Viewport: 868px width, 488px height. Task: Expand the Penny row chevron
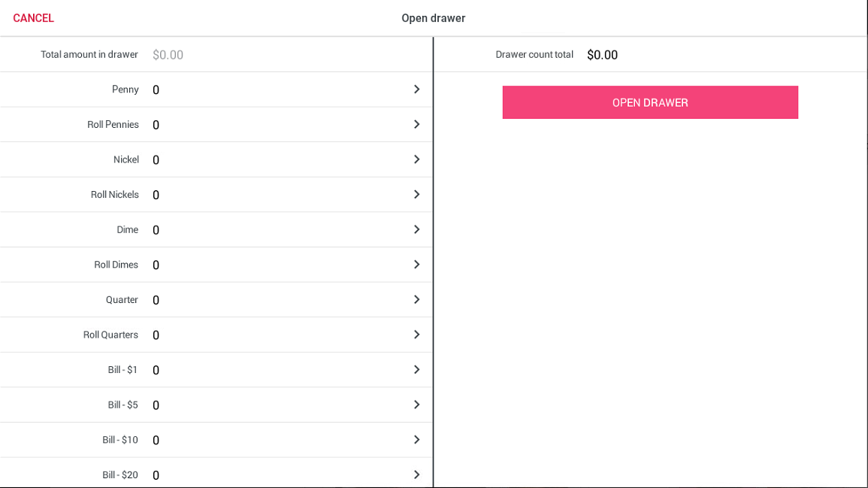click(x=416, y=89)
